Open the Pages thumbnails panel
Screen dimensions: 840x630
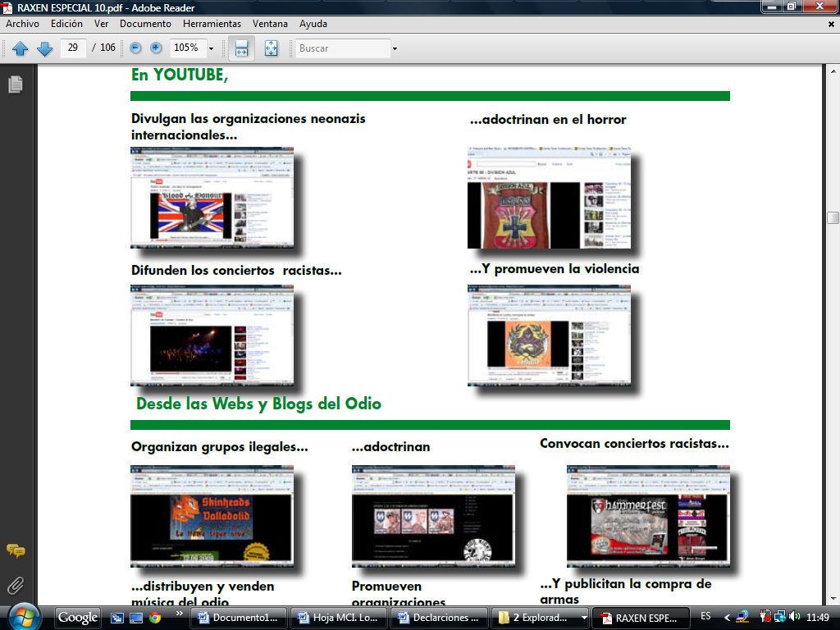(x=15, y=84)
